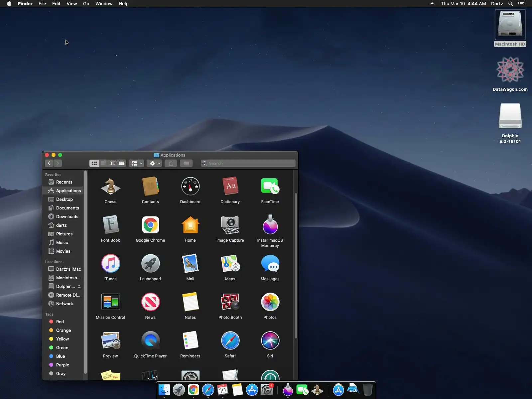
Task: Select the Image Capture app icon
Action: 230,225
